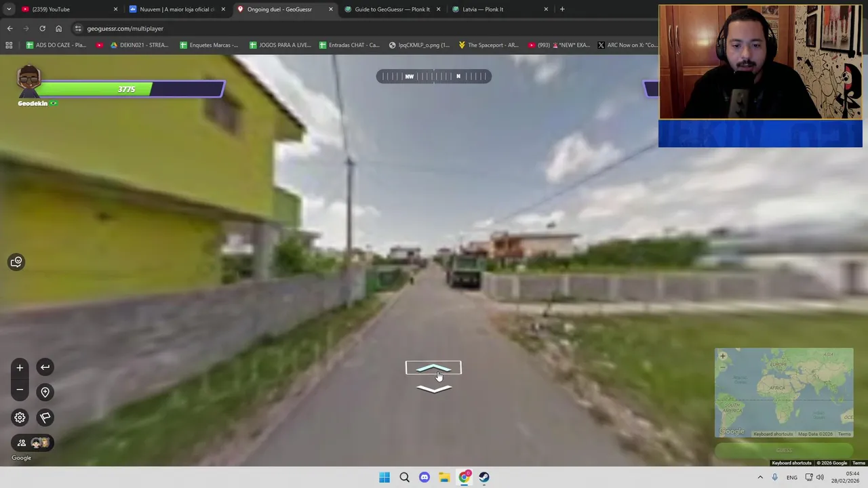Open Steam from the taskbar

(484, 477)
